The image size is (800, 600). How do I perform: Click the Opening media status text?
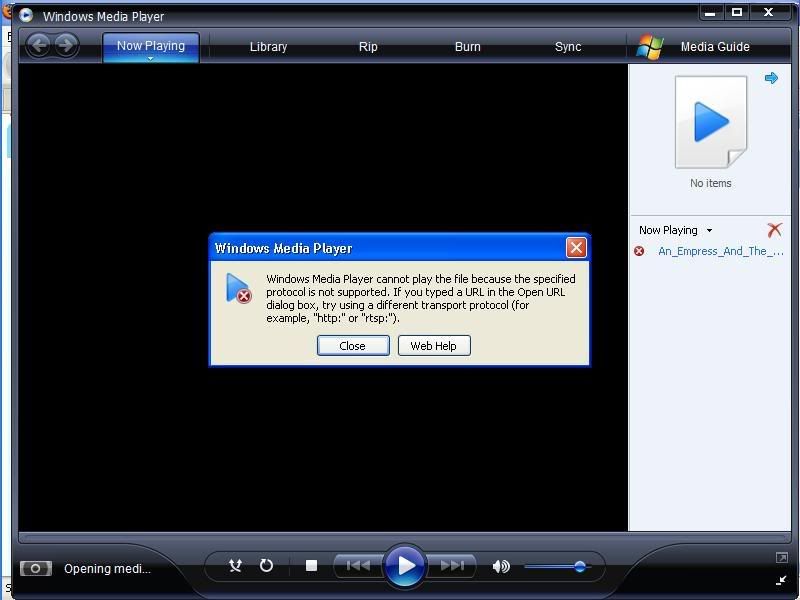pos(107,569)
